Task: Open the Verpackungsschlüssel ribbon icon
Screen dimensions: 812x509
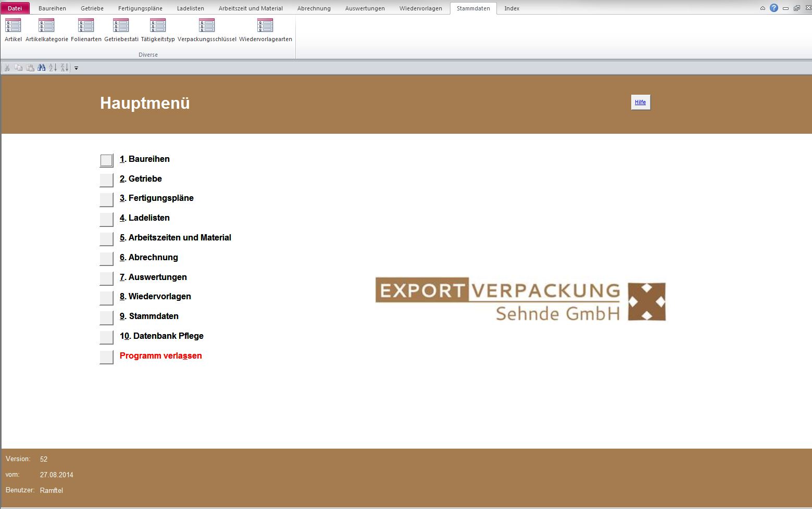Action: click(x=207, y=30)
